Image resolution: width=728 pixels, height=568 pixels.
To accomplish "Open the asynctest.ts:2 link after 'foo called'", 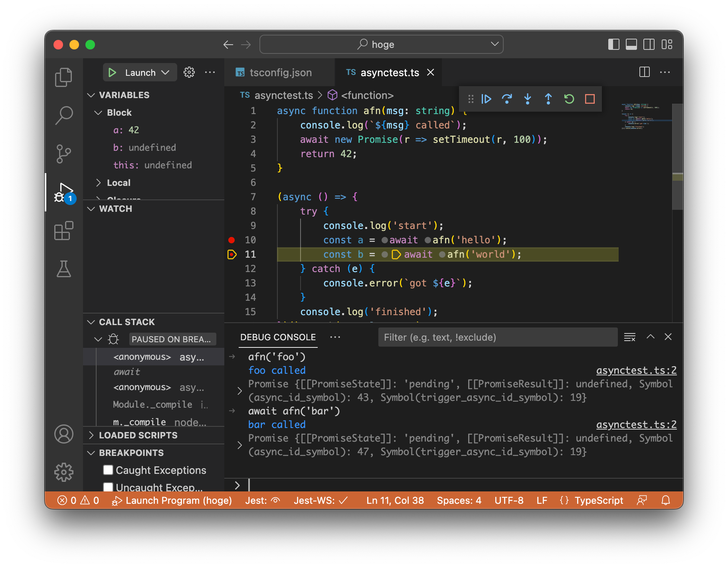I will [636, 371].
